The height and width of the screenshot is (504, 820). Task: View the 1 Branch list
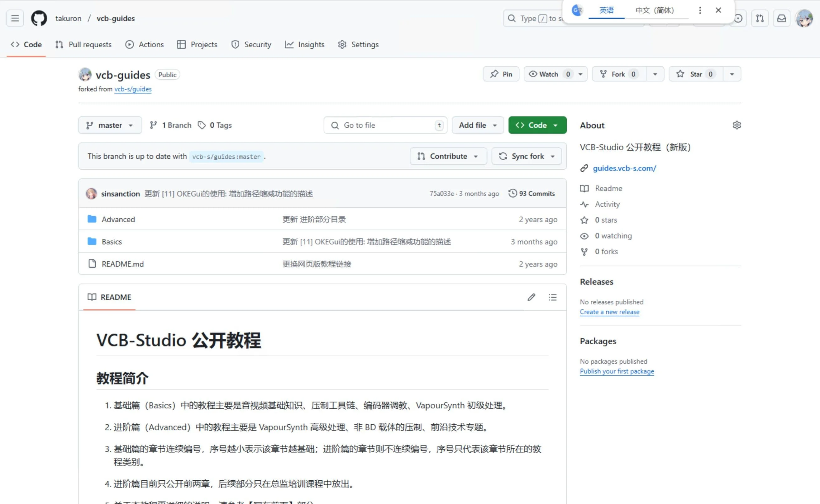(170, 125)
